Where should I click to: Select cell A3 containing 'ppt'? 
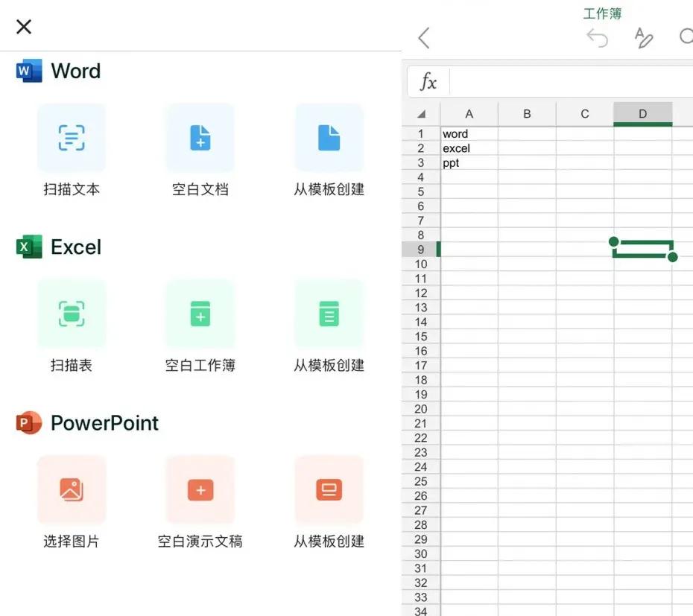point(469,162)
